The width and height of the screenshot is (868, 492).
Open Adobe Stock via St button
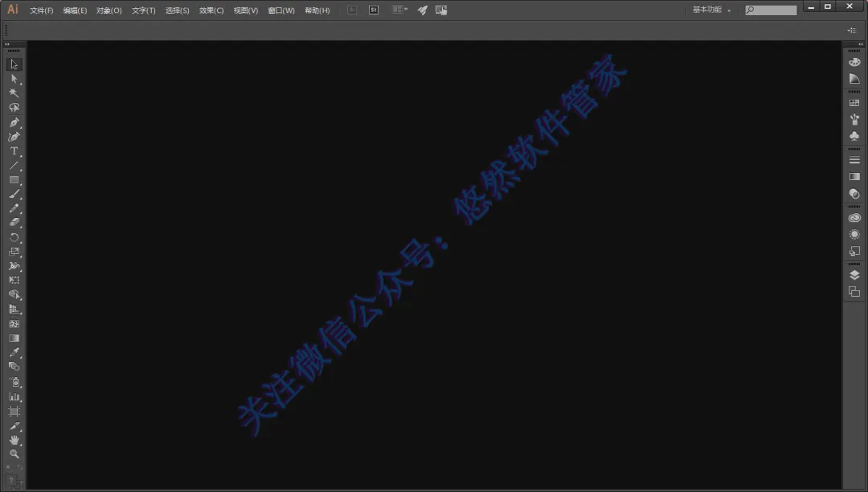pos(374,10)
